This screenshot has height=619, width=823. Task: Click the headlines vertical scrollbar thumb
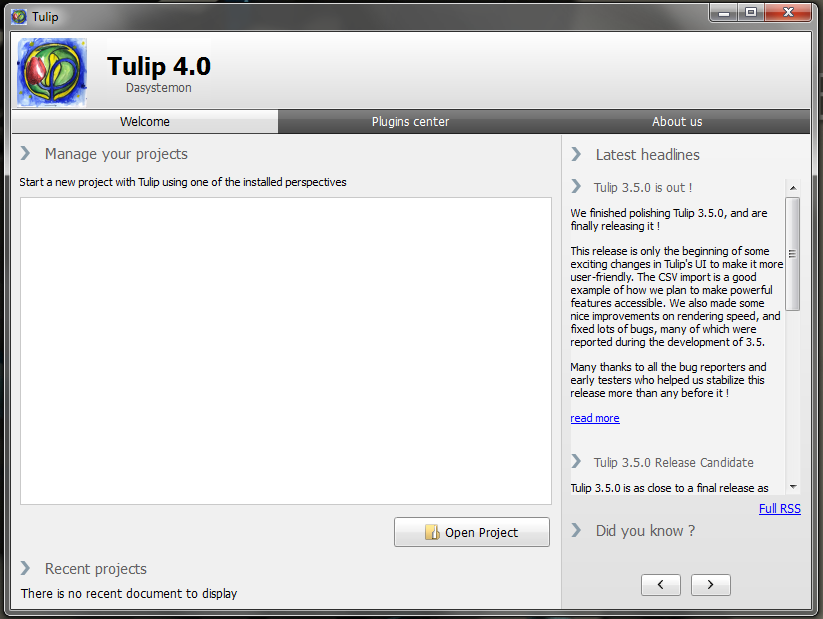tap(793, 254)
